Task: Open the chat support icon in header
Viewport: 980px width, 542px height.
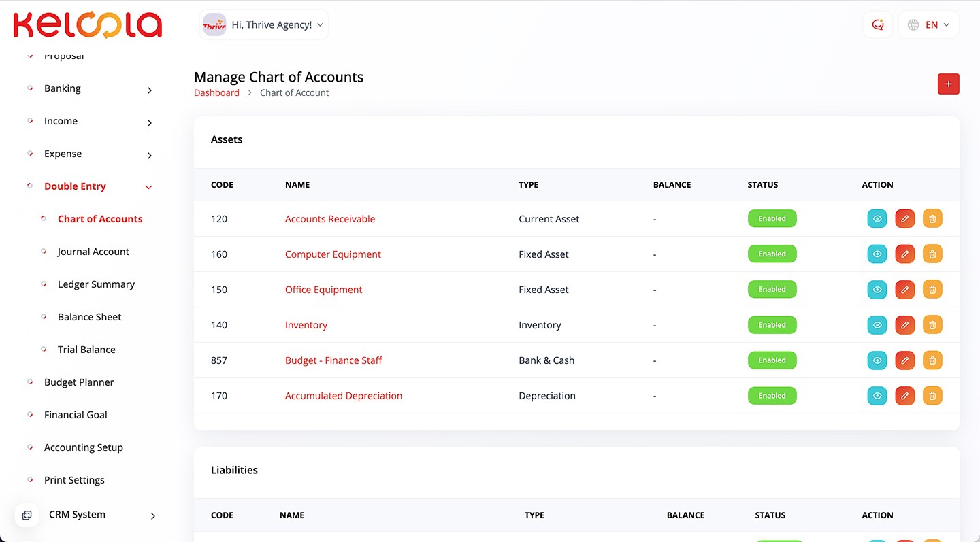Action: coord(877,25)
